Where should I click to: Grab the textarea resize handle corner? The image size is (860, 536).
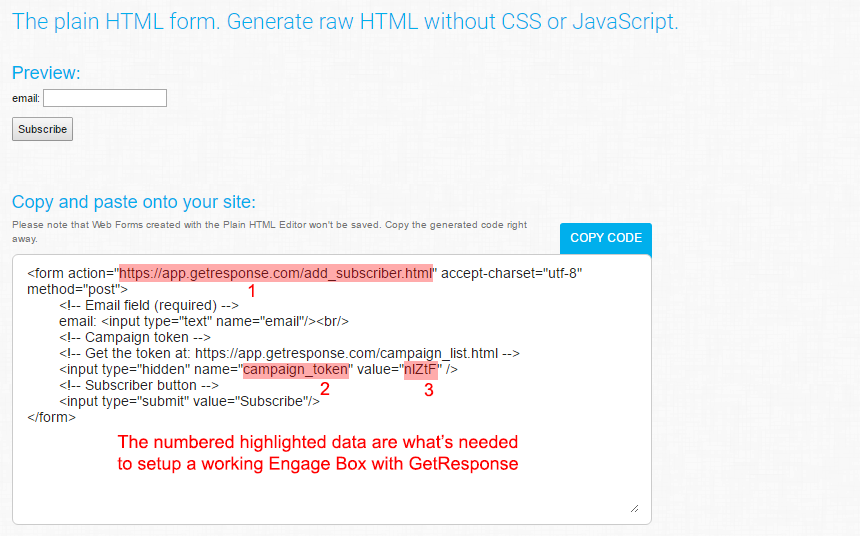tap(635, 509)
